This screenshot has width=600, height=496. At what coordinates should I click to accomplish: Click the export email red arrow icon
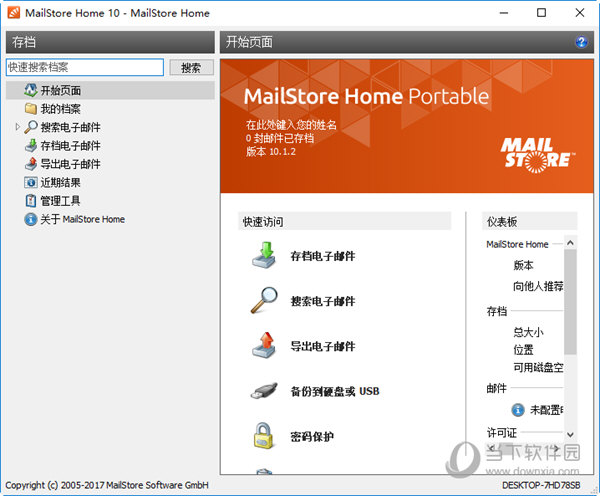(263, 346)
